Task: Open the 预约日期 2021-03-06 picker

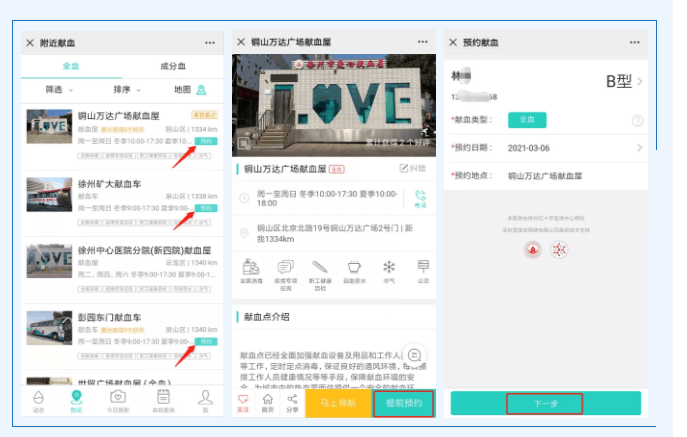Action: point(546,148)
